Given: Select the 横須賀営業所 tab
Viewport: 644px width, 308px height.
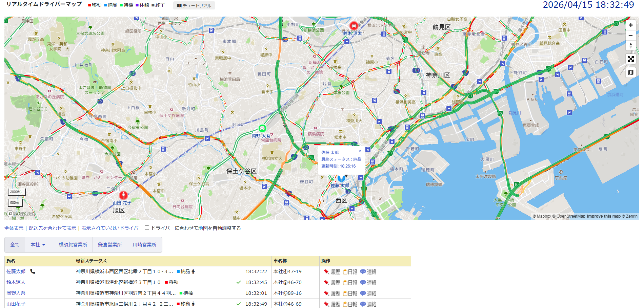Looking at the screenshot, I should [73, 245].
